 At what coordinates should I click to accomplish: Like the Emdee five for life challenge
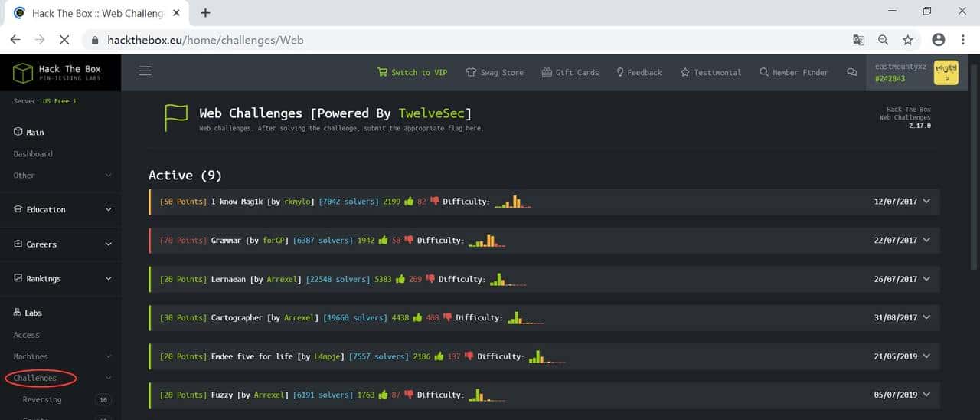[x=439, y=356]
